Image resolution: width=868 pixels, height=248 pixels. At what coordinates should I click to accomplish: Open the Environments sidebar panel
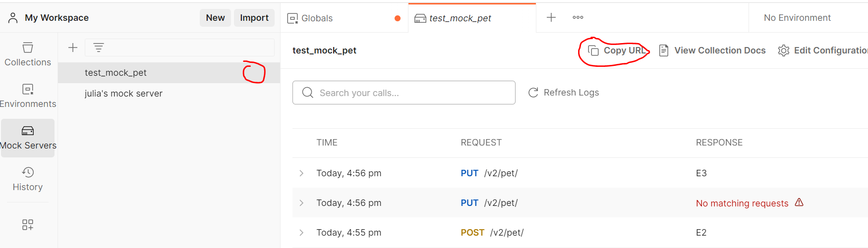[28, 96]
